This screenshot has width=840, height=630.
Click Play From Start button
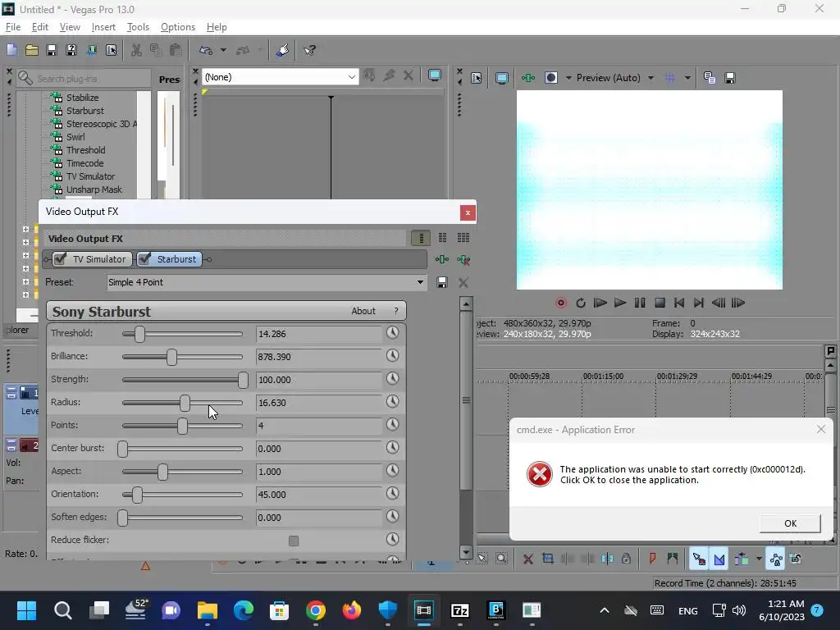tap(600, 303)
